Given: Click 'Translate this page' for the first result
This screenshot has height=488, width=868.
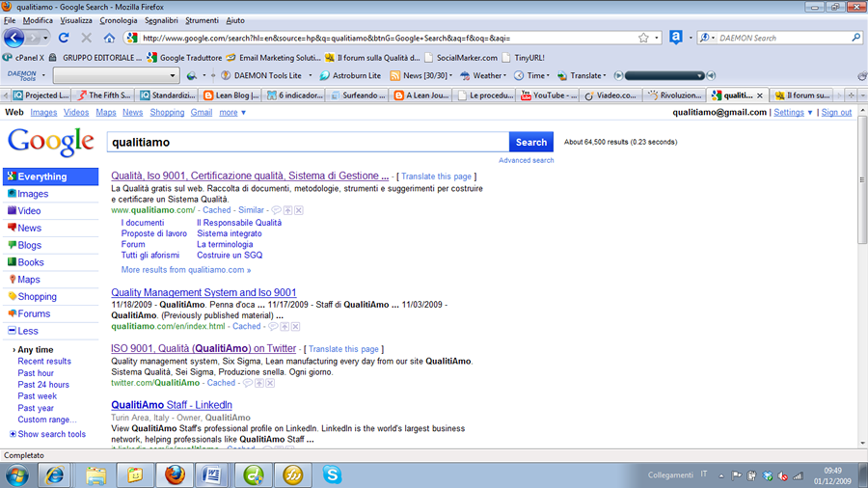Looking at the screenshot, I should pos(436,176).
